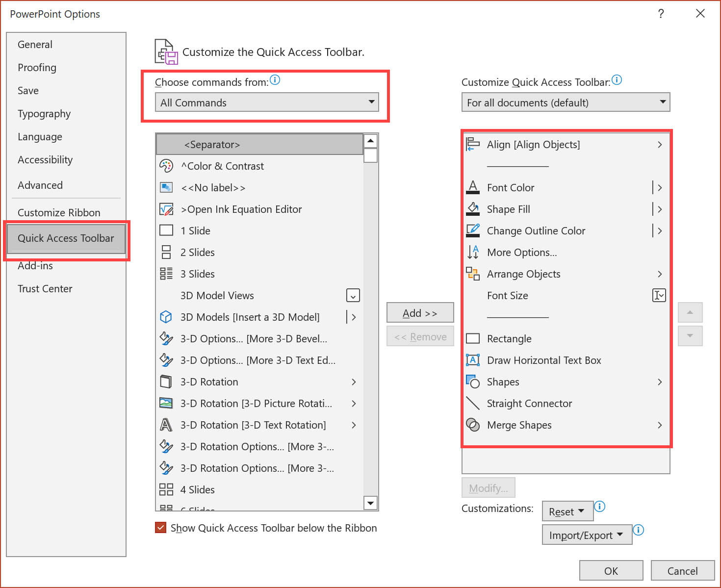Image resolution: width=721 pixels, height=588 pixels.
Task: Click the info icon next to Reset
Action: pos(599,507)
